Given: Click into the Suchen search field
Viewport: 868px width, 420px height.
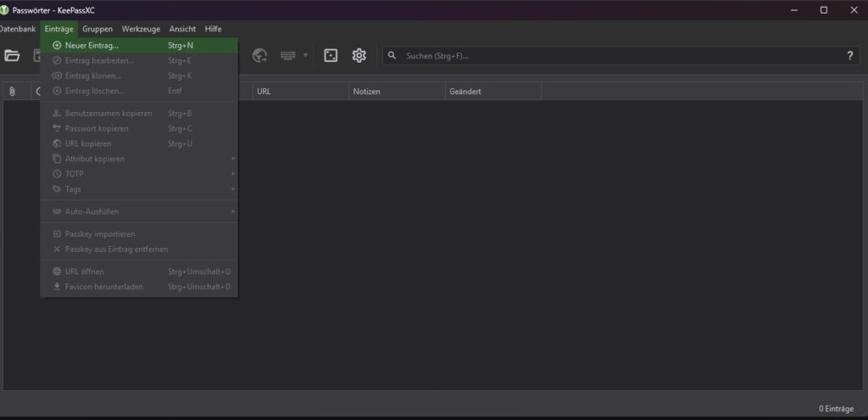Looking at the screenshot, I should (x=620, y=55).
